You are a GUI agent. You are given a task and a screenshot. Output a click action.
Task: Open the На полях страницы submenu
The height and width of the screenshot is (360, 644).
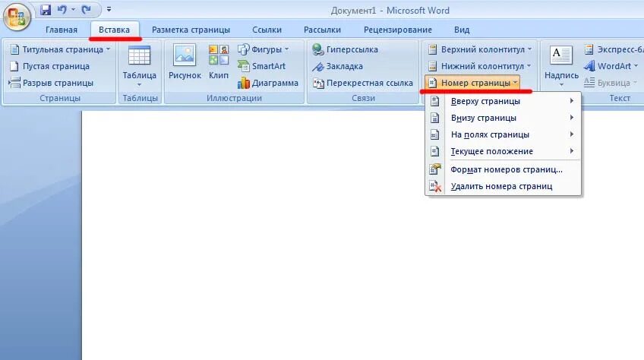(503, 134)
